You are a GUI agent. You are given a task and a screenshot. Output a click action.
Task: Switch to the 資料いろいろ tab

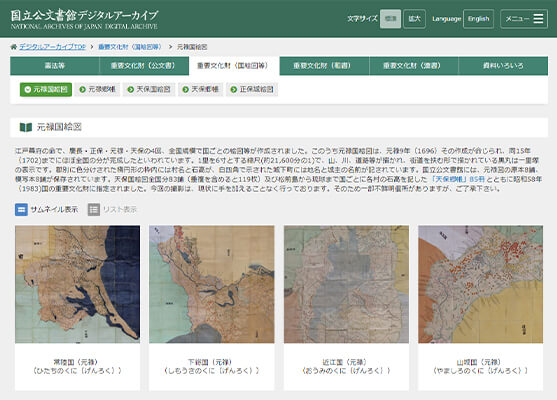503,66
